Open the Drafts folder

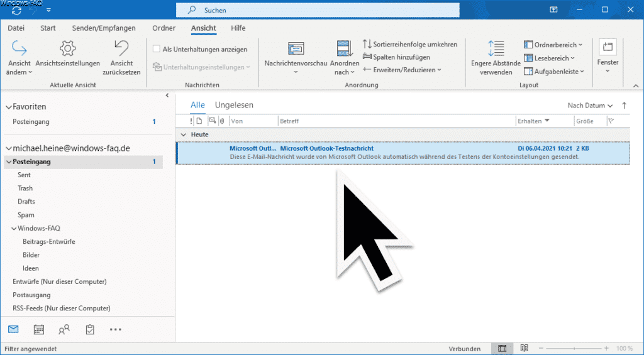(26, 202)
